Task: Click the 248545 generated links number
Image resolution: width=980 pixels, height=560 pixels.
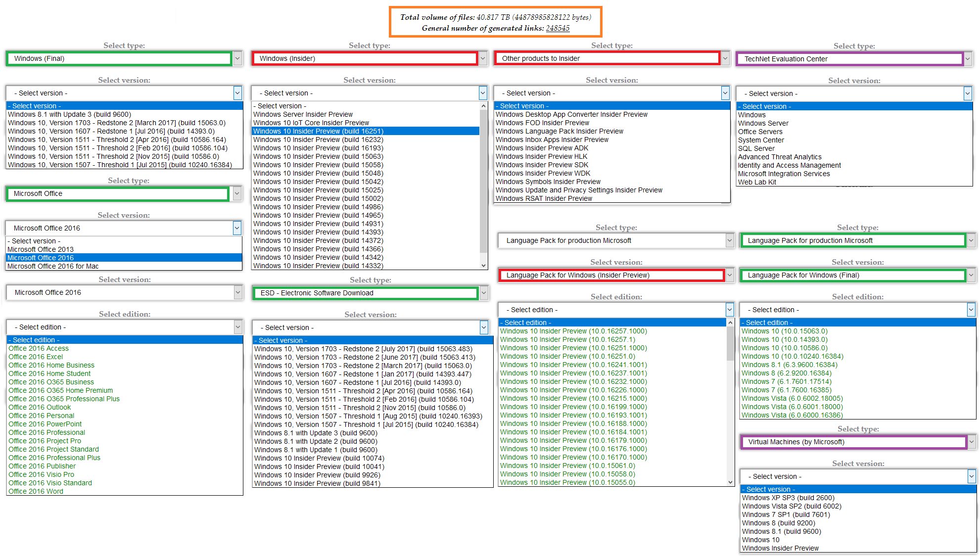Action: coord(558,28)
